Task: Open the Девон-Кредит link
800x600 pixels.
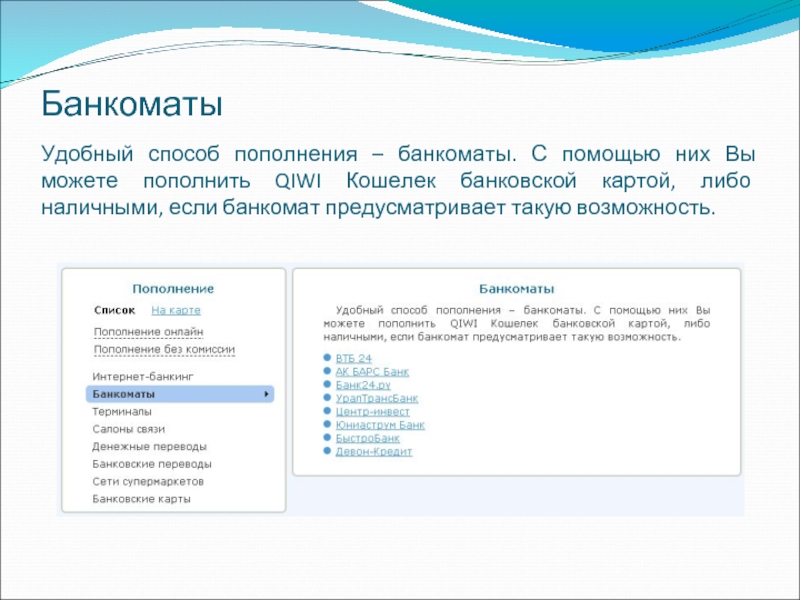Action: point(373,451)
